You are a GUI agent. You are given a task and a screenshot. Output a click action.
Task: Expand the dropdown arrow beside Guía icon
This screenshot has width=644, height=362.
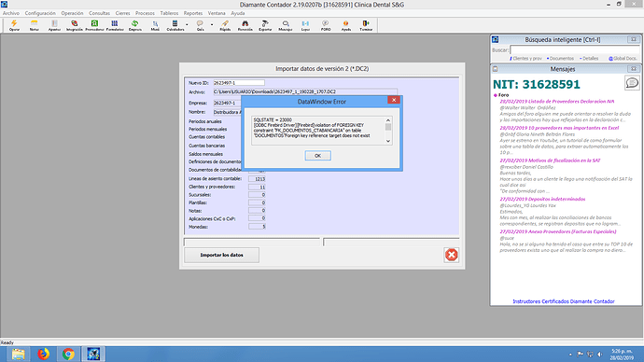click(x=212, y=25)
